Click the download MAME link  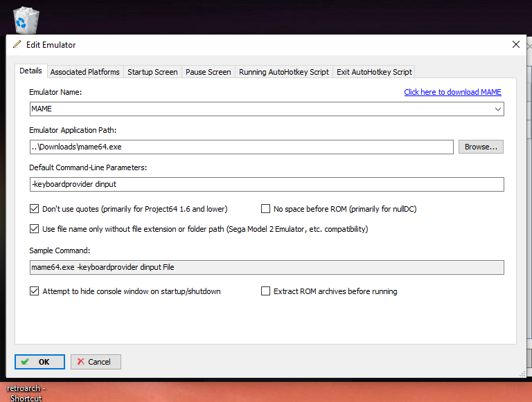click(452, 92)
